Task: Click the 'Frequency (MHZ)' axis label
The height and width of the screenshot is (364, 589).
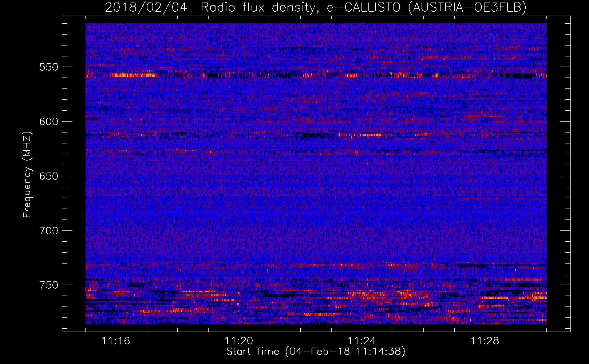Action: pyautogui.click(x=27, y=175)
